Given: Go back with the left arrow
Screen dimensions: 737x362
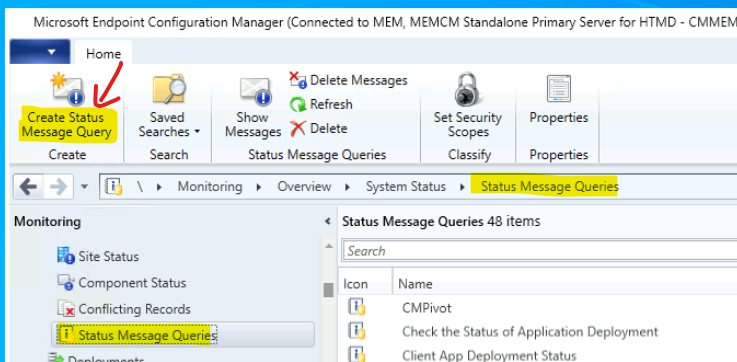Looking at the screenshot, I should pyautogui.click(x=28, y=187).
